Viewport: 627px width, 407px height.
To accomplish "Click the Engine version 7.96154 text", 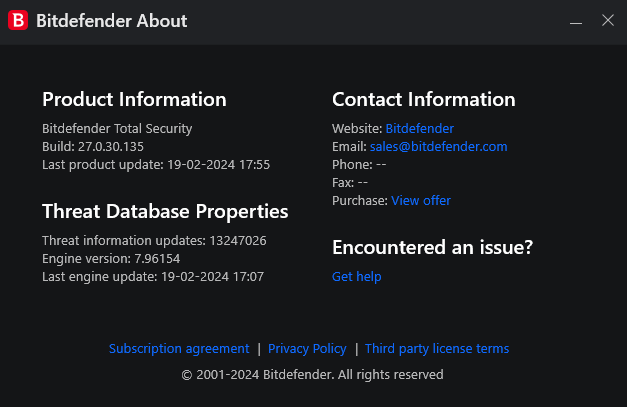I will (x=111, y=258).
